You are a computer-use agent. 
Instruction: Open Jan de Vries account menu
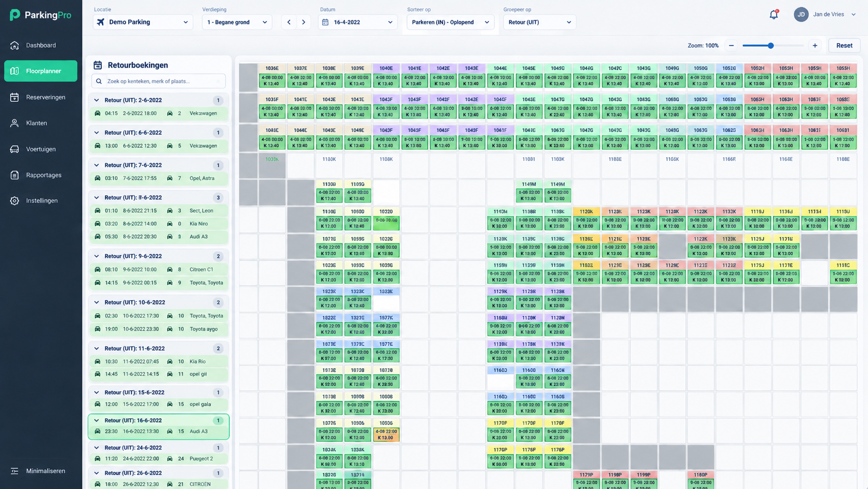[825, 15]
